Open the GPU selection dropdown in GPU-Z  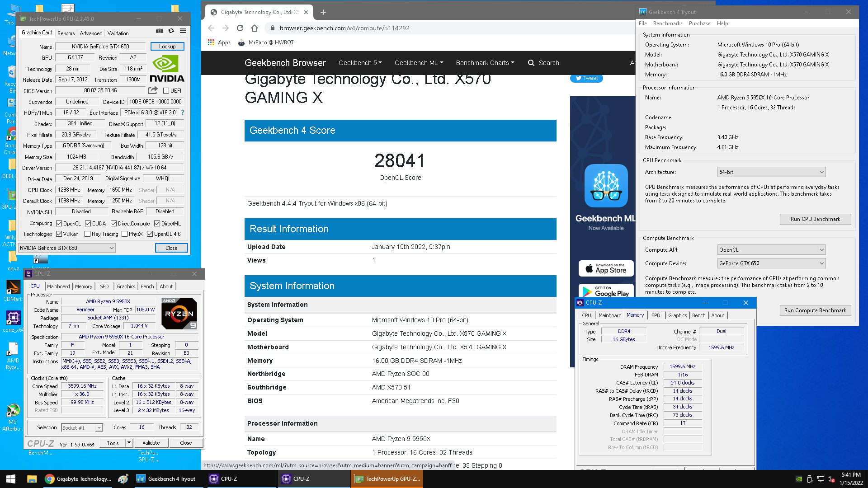pyautogui.click(x=67, y=248)
